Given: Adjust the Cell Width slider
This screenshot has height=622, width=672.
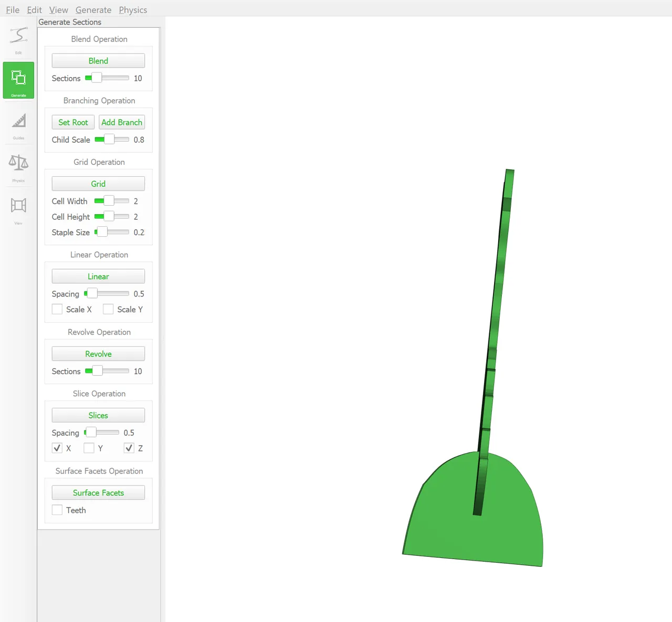Looking at the screenshot, I should pos(112,201).
